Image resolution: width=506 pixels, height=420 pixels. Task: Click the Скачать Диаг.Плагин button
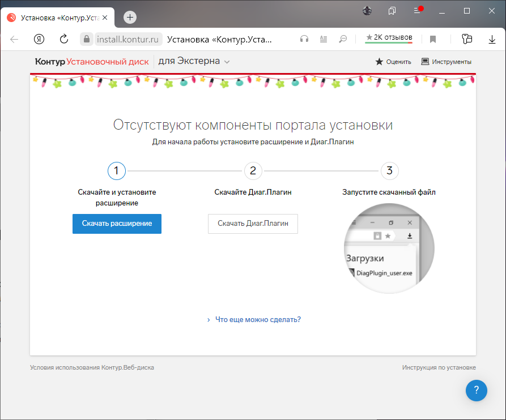[x=253, y=224]
